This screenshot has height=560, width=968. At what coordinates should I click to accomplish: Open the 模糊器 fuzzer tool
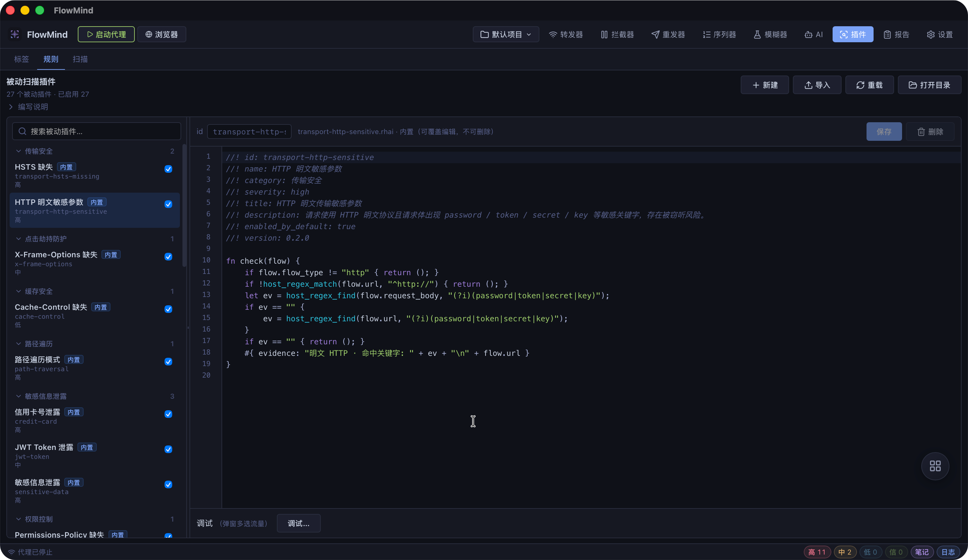(770, 35)
